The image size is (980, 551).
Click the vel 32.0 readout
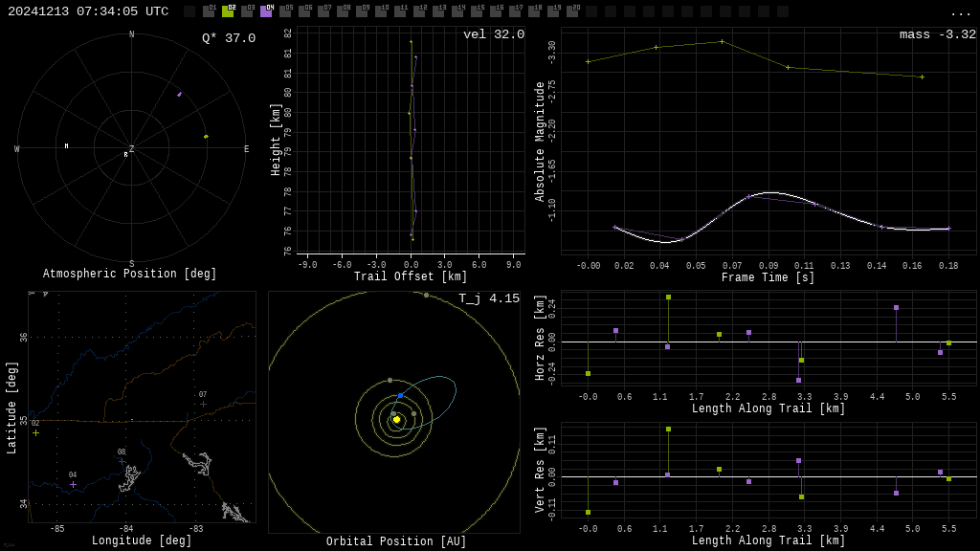[x=494, y=34]
